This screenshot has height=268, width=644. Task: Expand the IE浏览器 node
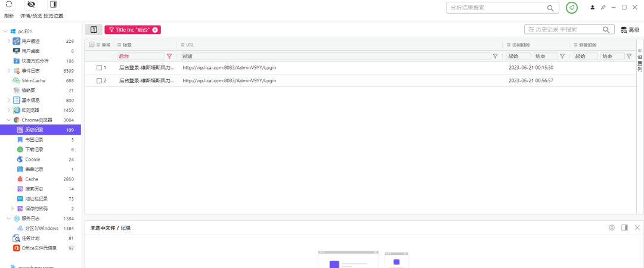pos(9,110)
